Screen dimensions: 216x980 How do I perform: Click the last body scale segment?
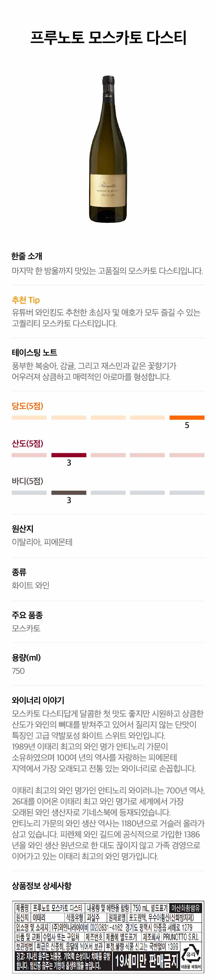click(x=187, y=493)
